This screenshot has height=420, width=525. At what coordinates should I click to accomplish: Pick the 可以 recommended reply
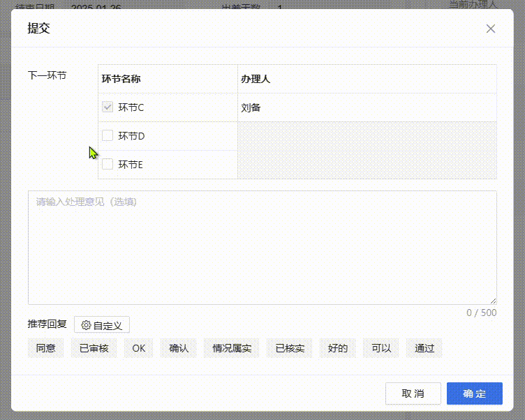pyautogui.click(x=381, y=348)
